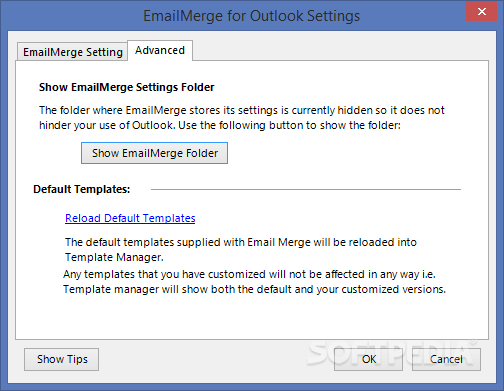This screenshot has width=504, height=391.
Task: Click the note about customized templates not affected
Action: [x=254, y=282]
